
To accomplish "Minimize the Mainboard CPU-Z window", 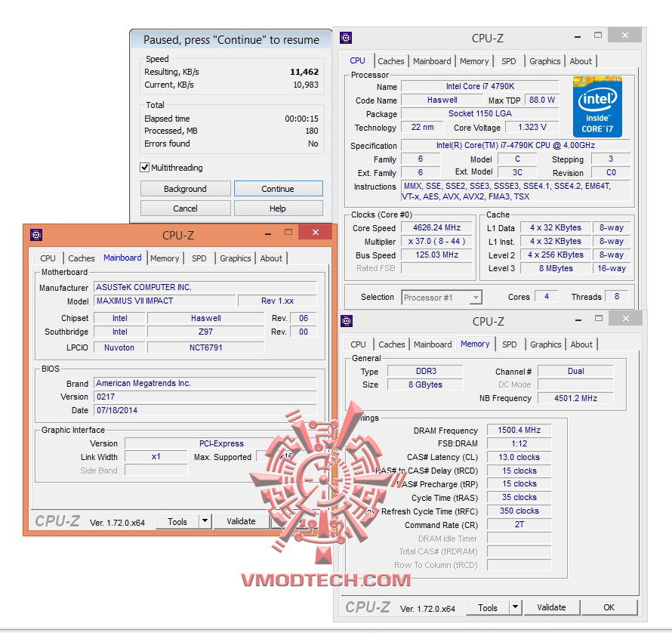I will 268,233.
